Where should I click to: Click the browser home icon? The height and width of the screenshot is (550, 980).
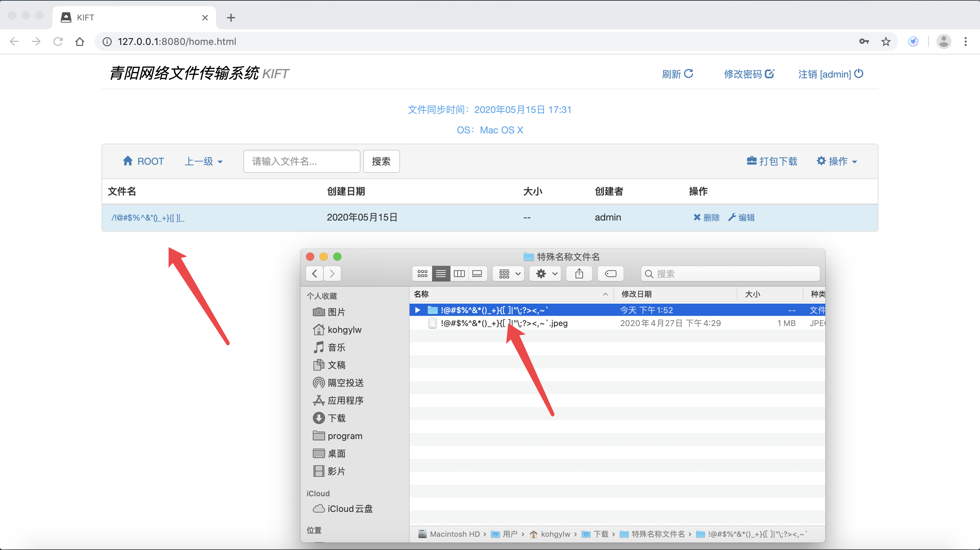(x=79, y=42)
